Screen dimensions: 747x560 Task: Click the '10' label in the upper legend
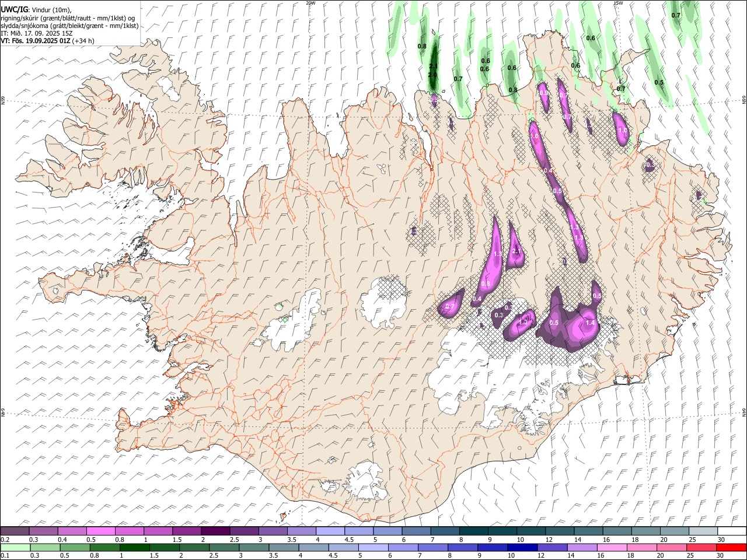tap(519, 540)
